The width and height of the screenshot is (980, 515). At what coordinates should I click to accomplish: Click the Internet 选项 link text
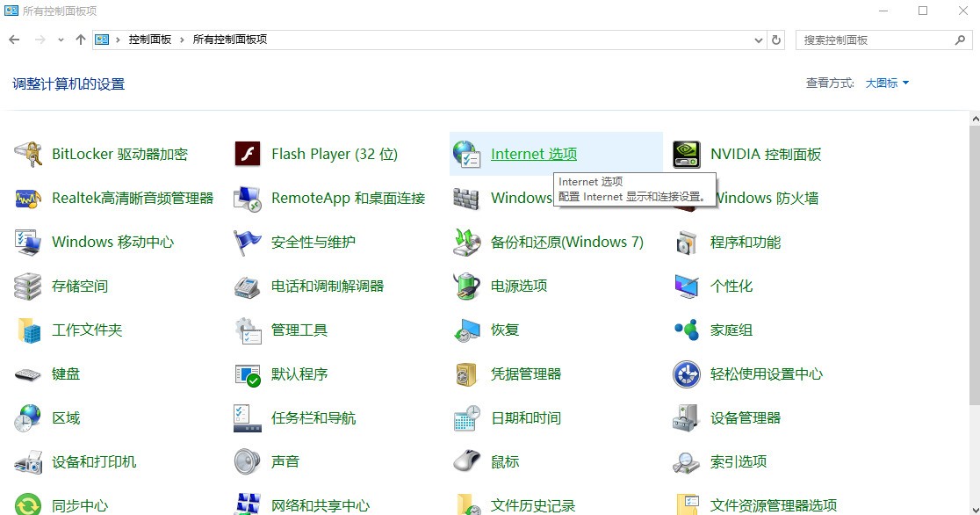(x=534, y=154)
